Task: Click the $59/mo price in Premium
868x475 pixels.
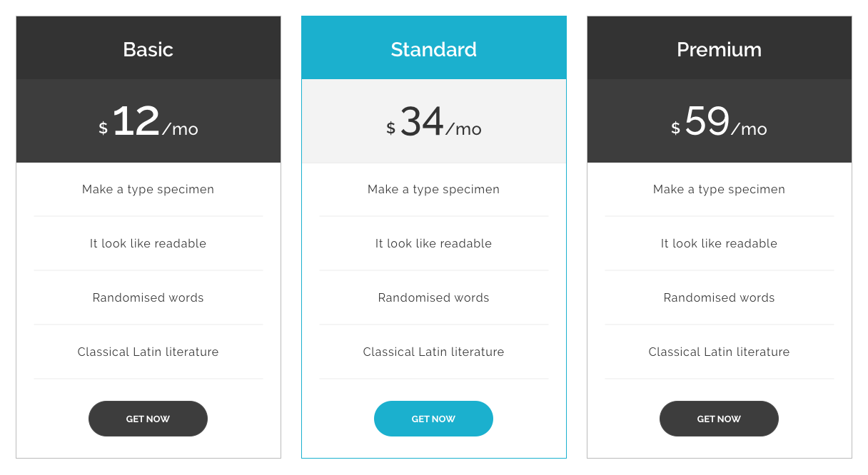Action: tap(720, 122)
